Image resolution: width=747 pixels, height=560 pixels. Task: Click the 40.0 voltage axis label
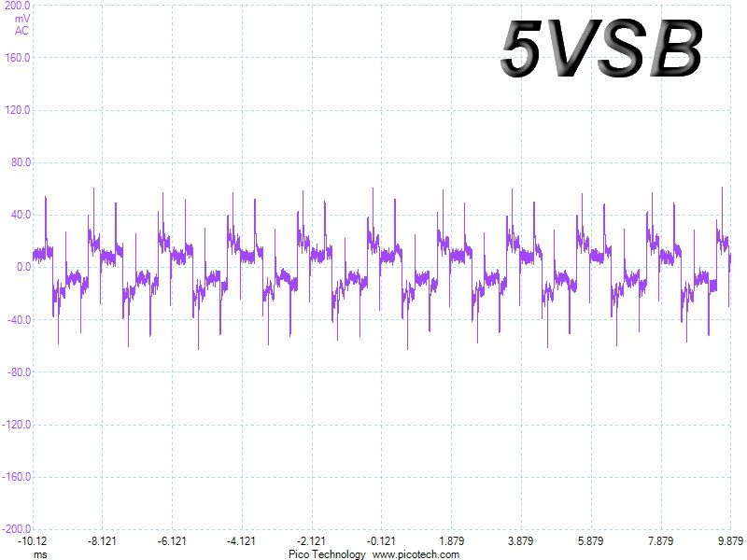(21, 215)
